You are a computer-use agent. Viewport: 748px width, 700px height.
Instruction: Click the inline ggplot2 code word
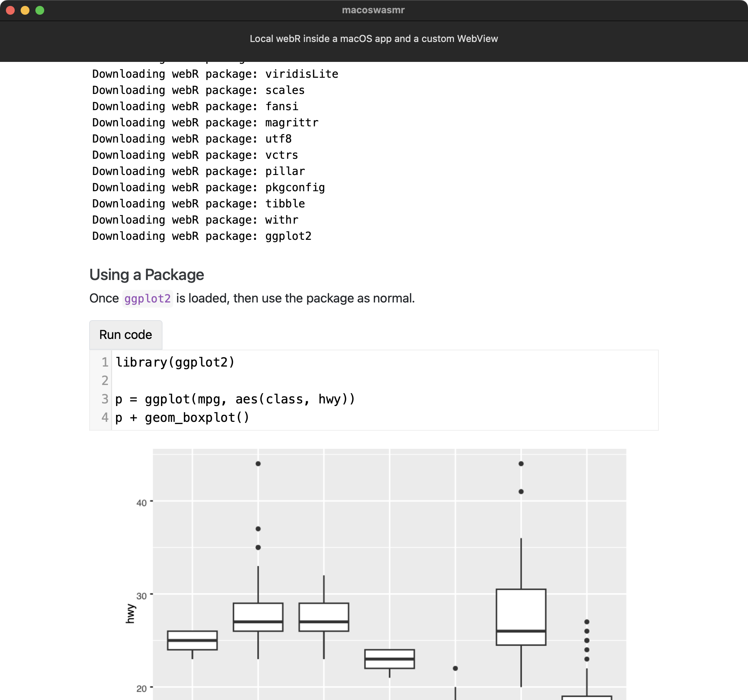pos(147,298)
